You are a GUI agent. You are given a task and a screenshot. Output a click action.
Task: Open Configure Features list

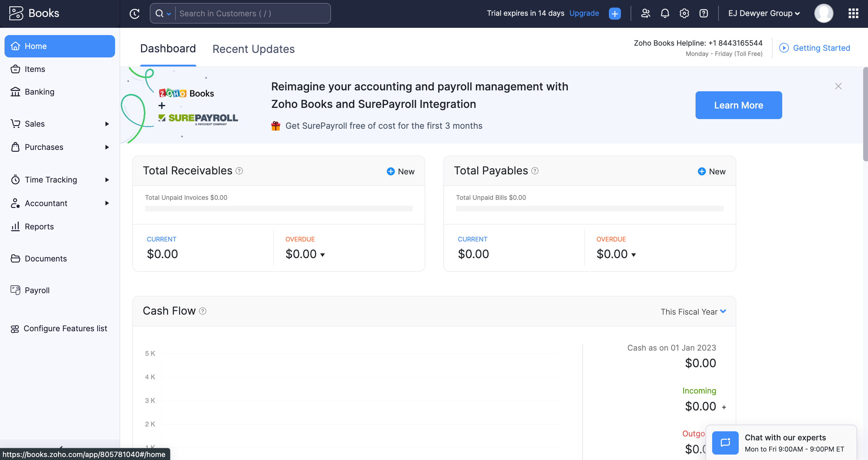59,329
